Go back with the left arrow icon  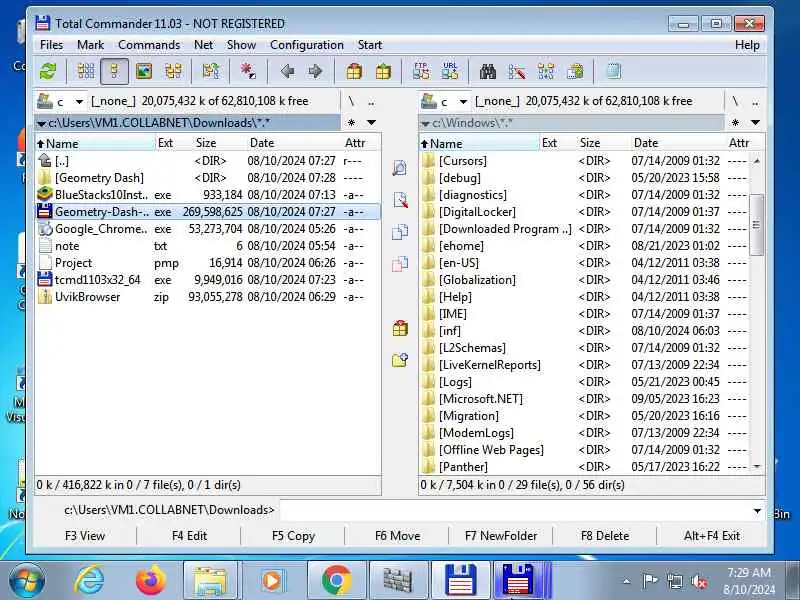pos(287,71)
